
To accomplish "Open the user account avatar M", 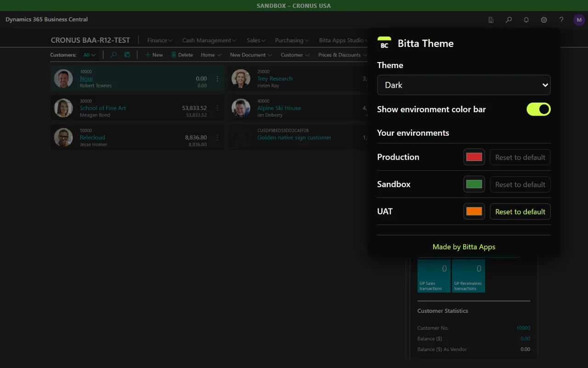I will click(579, 20).
